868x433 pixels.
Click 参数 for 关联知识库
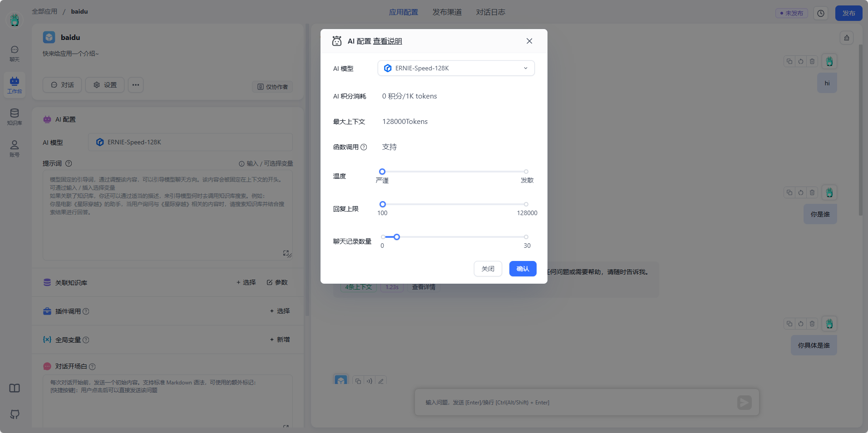pos(277,282)
